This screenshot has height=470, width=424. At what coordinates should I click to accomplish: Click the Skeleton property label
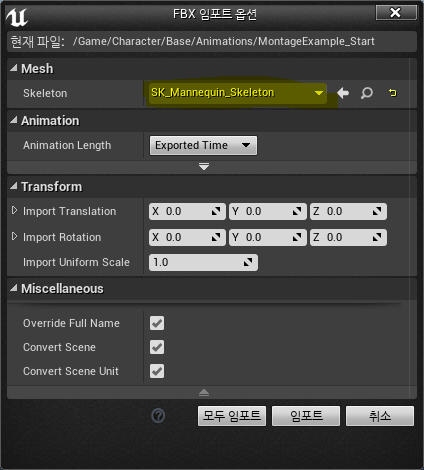click(45, 93)
